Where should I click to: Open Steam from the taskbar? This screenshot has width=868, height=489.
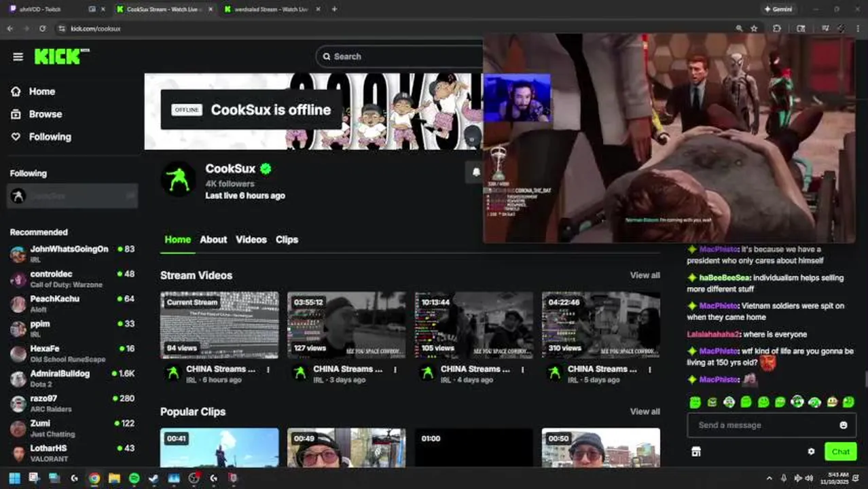click(x=154, y=478)
